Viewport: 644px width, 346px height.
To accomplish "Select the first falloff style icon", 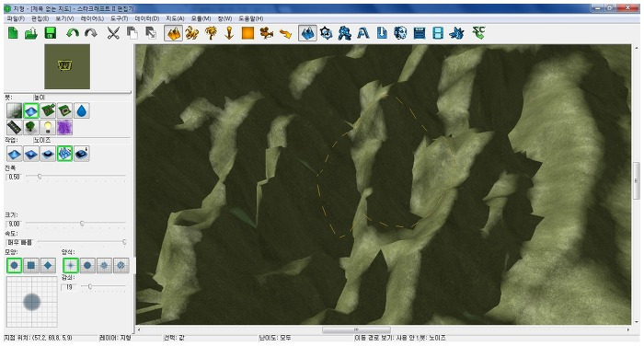I will click(70, 265).
